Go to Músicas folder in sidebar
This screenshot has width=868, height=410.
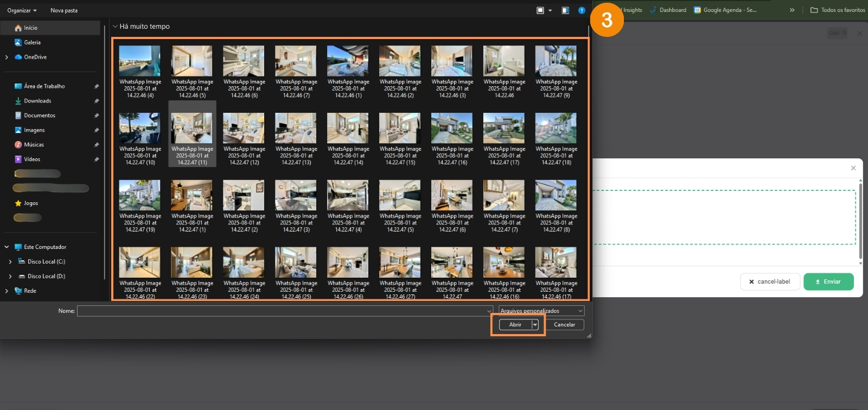click(x=34, y=145)
